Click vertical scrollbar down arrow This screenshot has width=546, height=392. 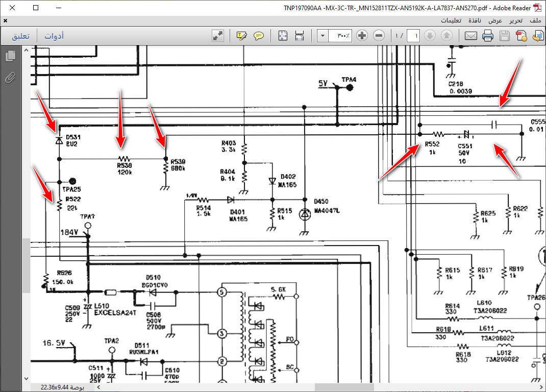coord(26,378)
